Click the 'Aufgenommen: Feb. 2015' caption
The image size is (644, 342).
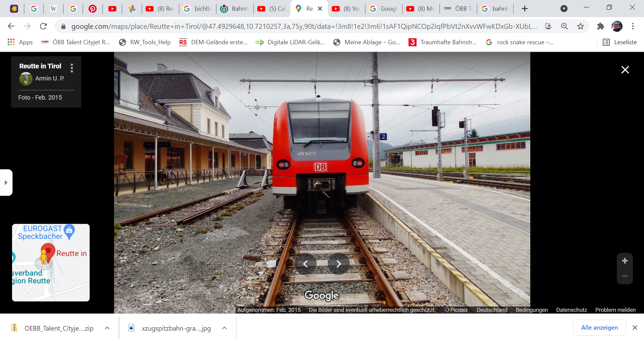coord(269,310)
